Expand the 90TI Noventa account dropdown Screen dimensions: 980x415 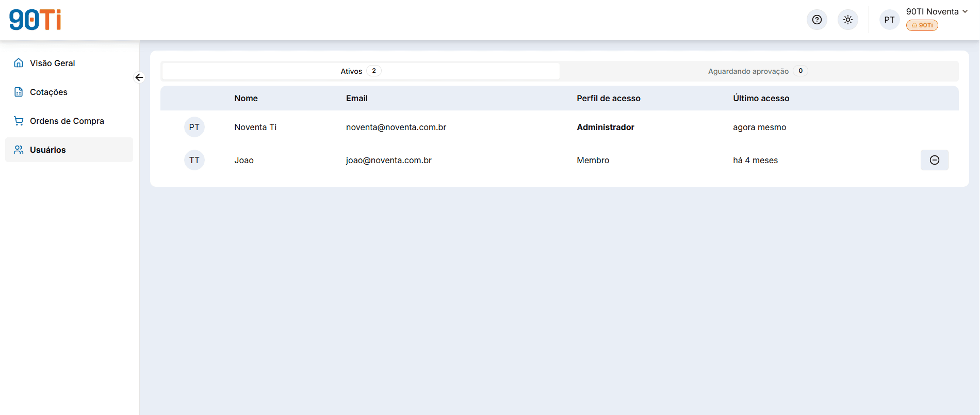(x=937, y=11)
